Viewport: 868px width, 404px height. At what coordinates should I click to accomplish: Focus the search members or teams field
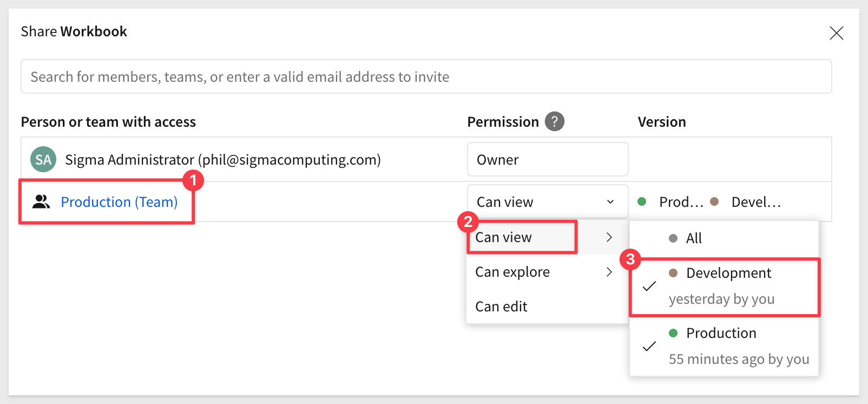coord(426,76)
